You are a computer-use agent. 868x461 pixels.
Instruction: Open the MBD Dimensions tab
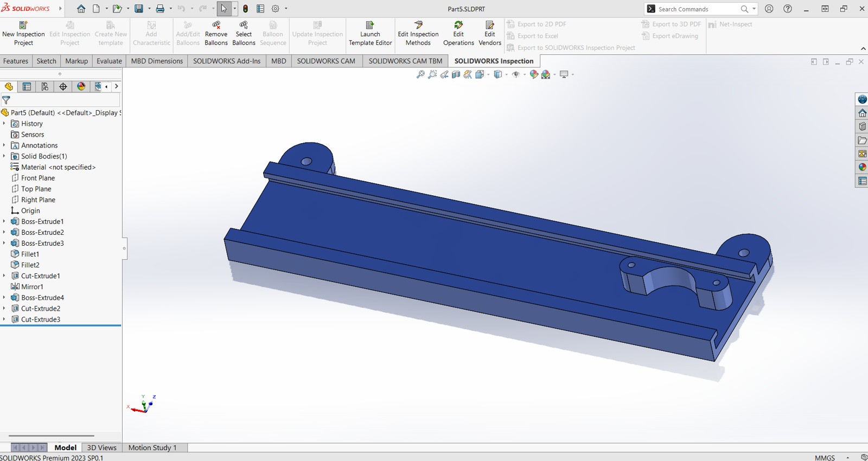157,61
